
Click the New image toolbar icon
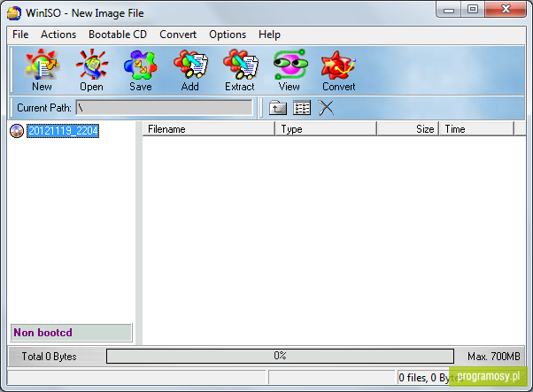pyautogui.click(x=42, y=70)
